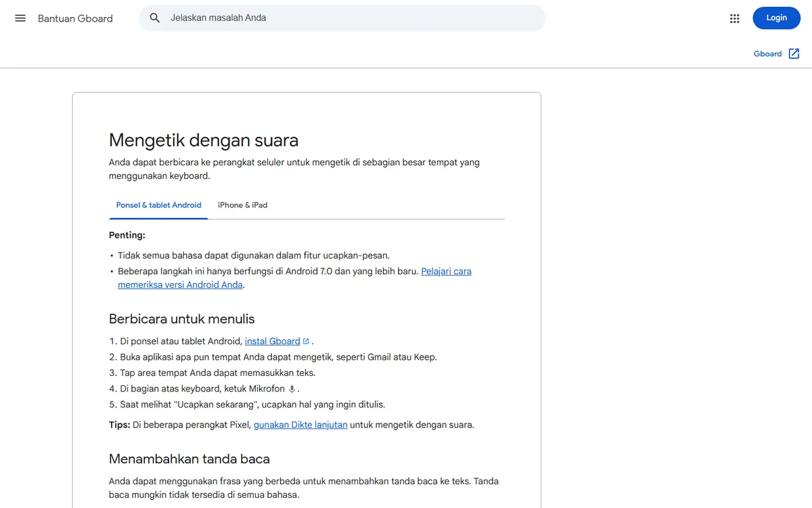Click the Berbicara untuk menulis heading
Screen dimensions: 812x508
[x=182, y=319]
